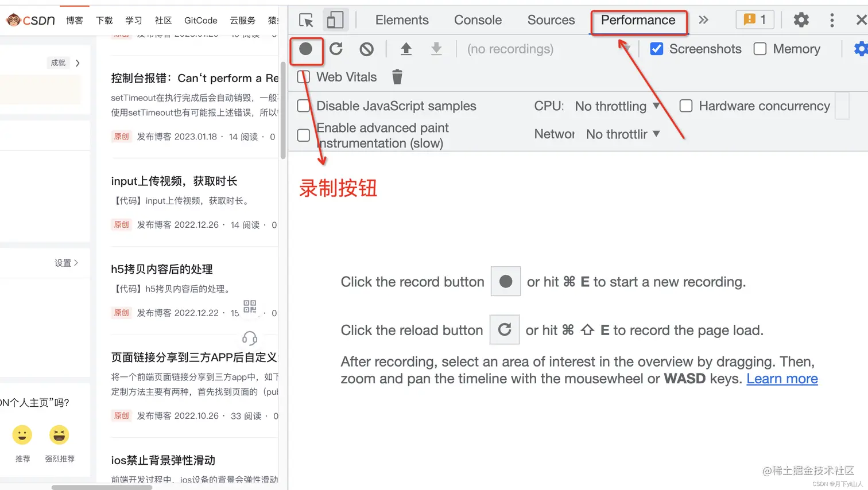This screenshot has width=868, height=490.
Task: Save the profile with the download arrow
Action: tap(436, 49)
